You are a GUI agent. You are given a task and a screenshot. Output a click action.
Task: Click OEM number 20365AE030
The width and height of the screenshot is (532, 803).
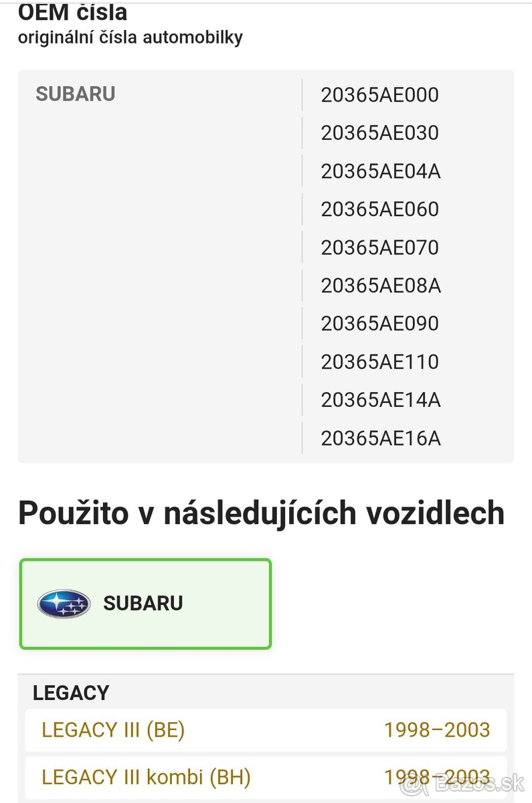coord(379,133)
